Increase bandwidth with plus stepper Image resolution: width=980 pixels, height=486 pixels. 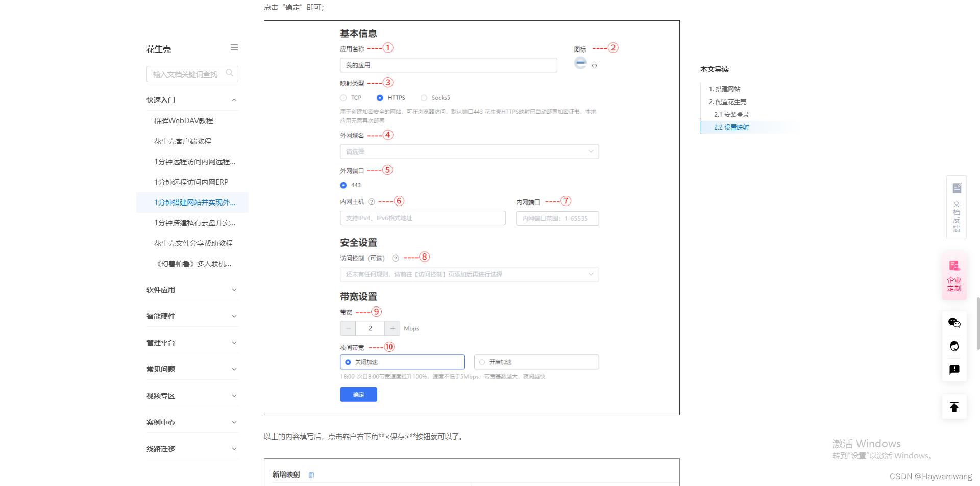[392, 328]
